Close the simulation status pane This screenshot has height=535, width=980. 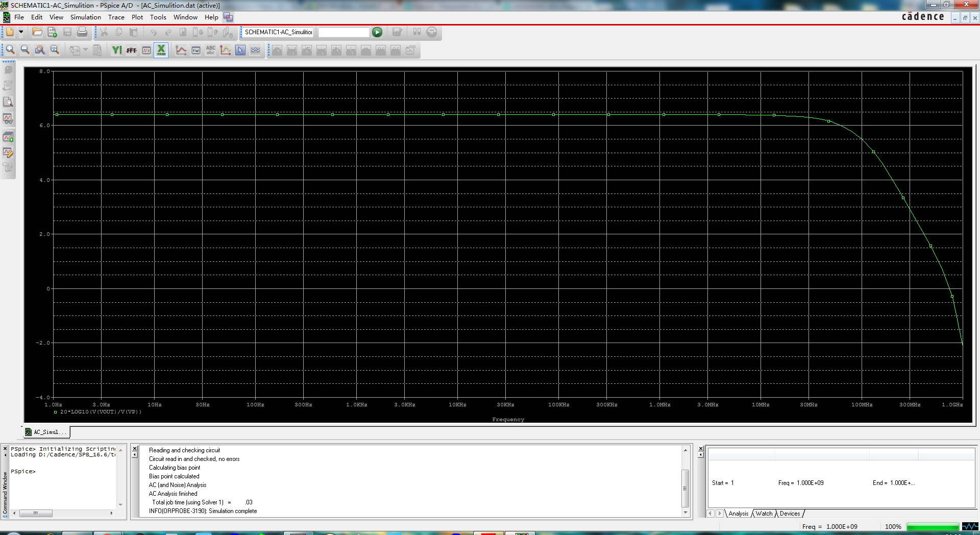point(701,449)
